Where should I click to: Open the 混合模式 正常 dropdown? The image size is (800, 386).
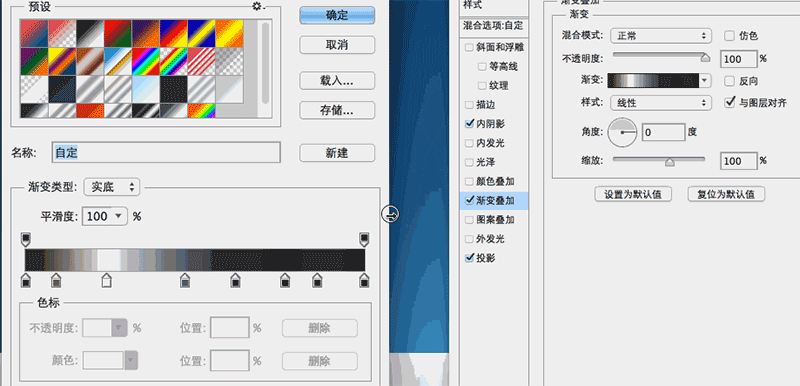point(661,36)
